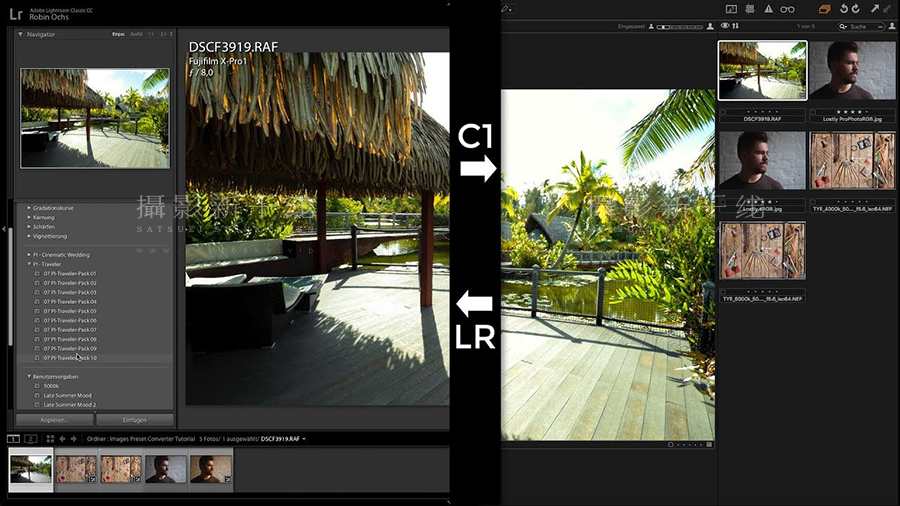
Task: Select third filmstrip thumbnail of tools flatlay
Action: [x=121, y=469]
